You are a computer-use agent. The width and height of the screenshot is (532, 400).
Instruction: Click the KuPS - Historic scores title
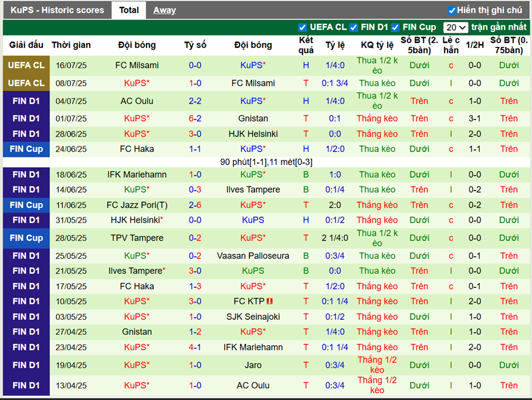pyautogui.click(x=57, y=10)
